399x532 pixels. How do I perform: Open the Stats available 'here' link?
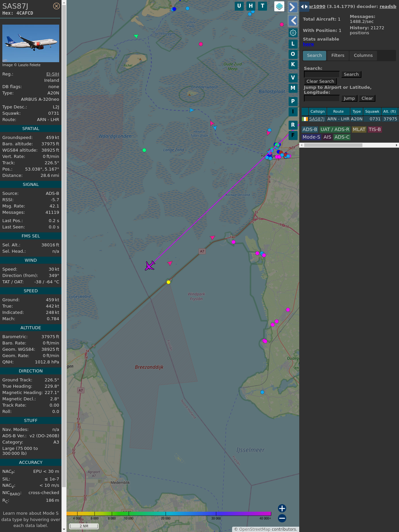(308, 44)
